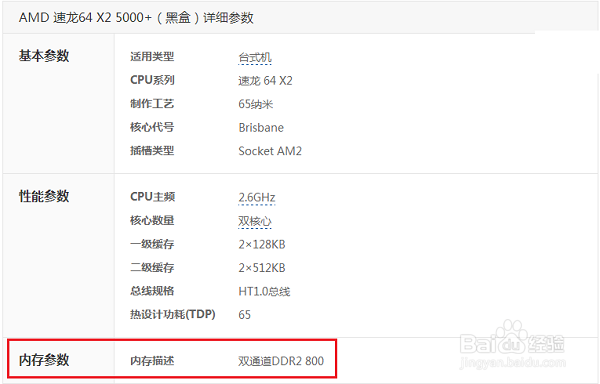Select the 内存参数 section heading
600x384 pixels.
tap(44, 360)
